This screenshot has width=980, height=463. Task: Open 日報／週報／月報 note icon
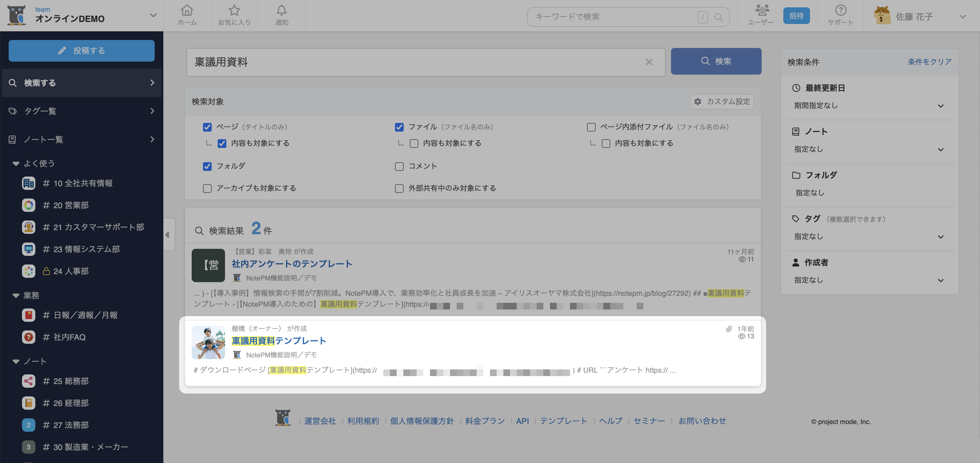coord(29,315)
